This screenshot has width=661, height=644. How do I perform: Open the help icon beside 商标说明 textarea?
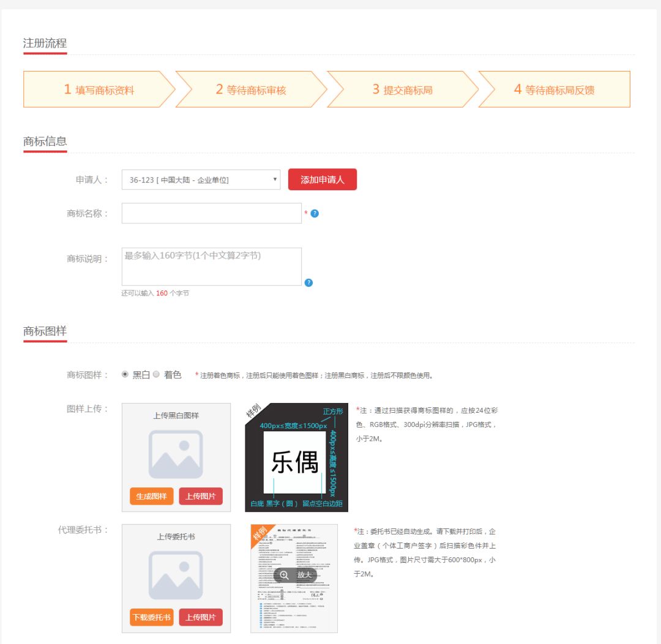tap(308, 283)
